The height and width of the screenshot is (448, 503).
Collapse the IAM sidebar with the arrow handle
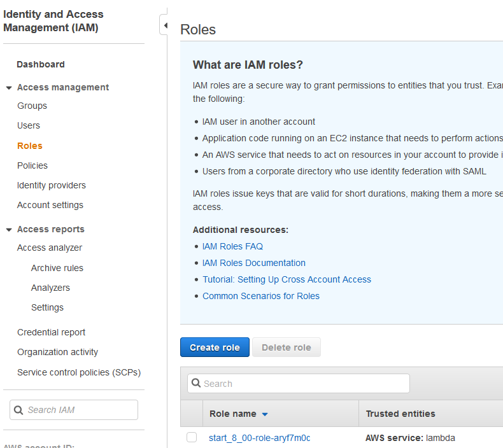point(164,25)
